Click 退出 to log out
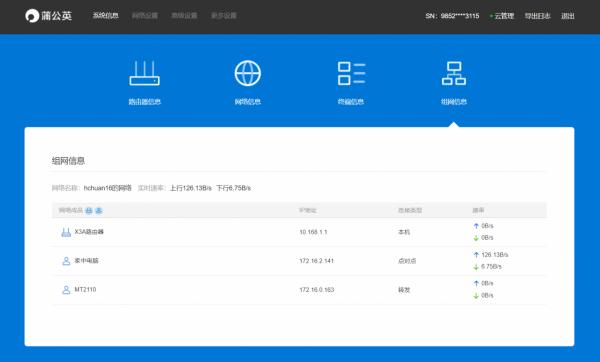 (568, 16)
